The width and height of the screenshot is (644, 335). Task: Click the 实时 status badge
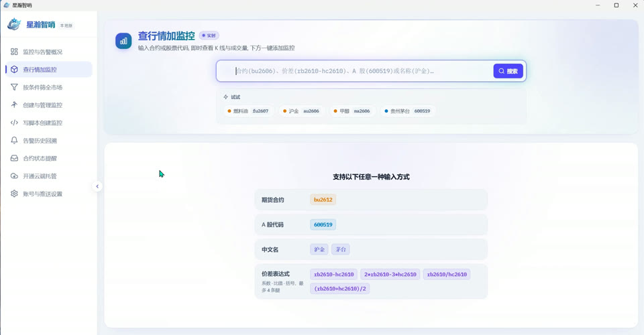pyautogui.click(x=209, y=36)
